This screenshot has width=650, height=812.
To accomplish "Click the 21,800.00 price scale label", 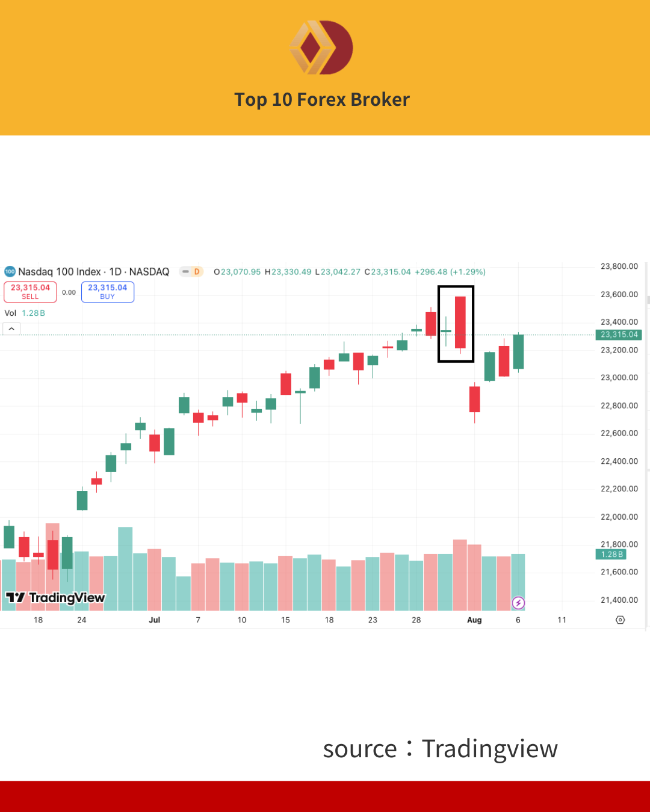I will 619,544.
